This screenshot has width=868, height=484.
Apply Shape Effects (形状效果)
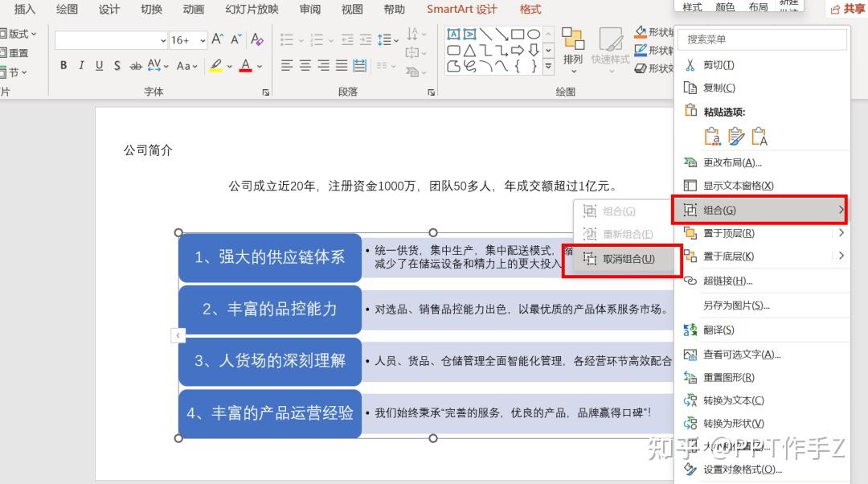pos(640,69)
